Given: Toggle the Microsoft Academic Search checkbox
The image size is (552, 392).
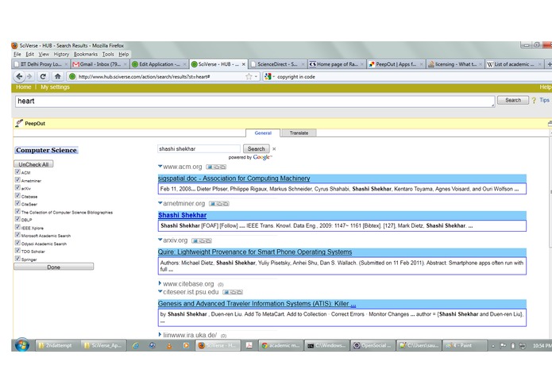Looking at the screenshot, I should [x=17, y=235].
